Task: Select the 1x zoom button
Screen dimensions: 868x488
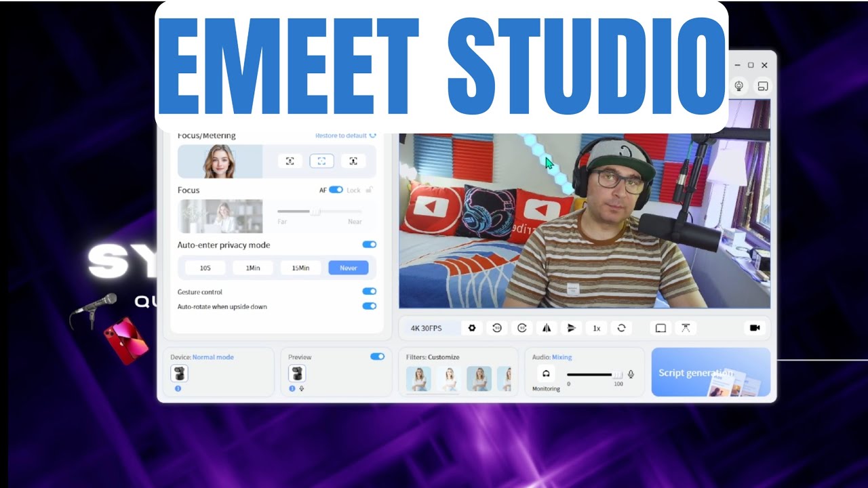Action: click(597, 328)
